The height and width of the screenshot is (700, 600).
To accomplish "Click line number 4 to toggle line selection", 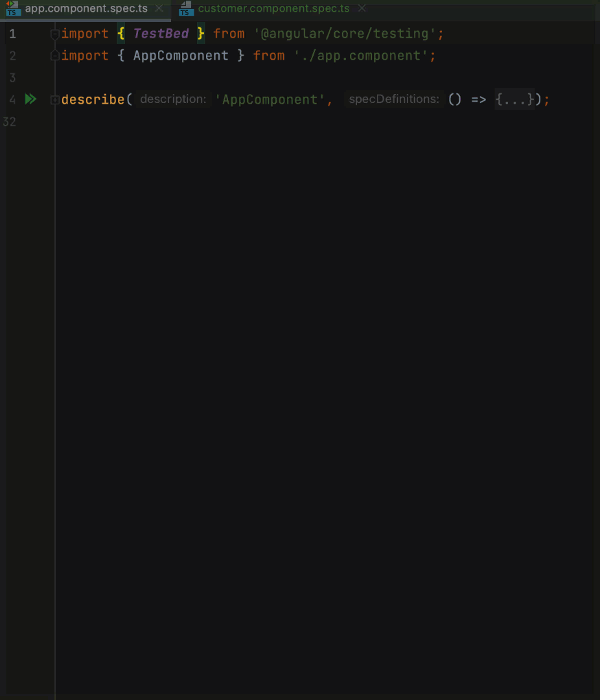I will 12,99.
